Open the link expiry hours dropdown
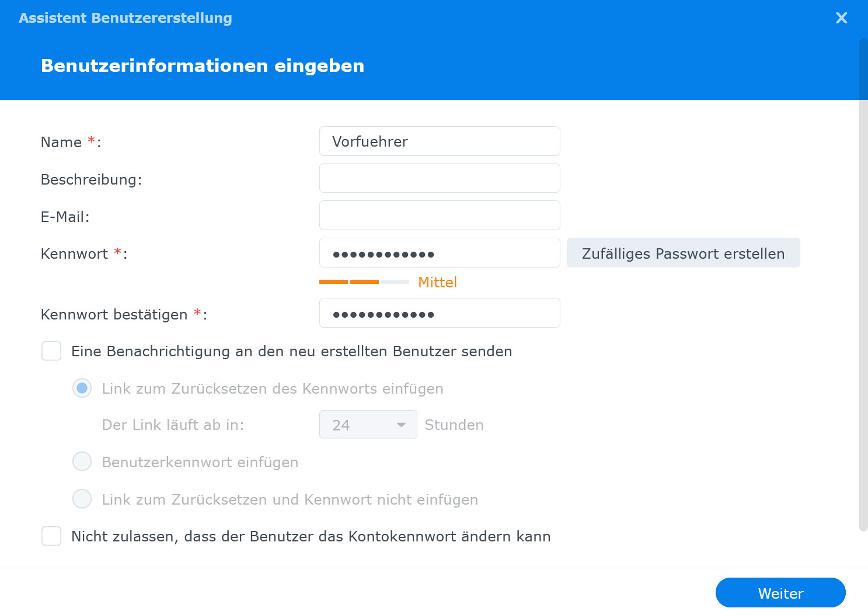Viewport: 868px width, 615px height. pyautogui.click(x=368, y=425)
